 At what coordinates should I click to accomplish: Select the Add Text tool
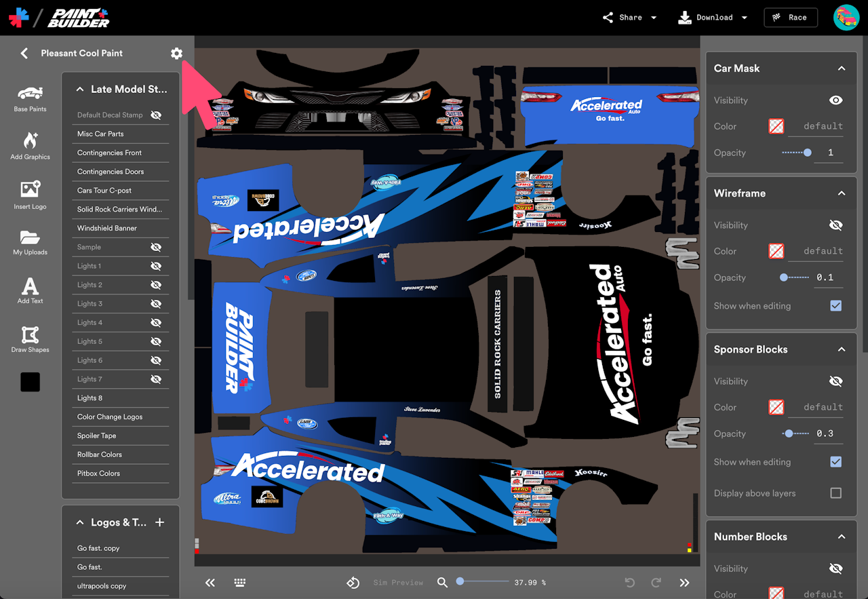(30, 290)
